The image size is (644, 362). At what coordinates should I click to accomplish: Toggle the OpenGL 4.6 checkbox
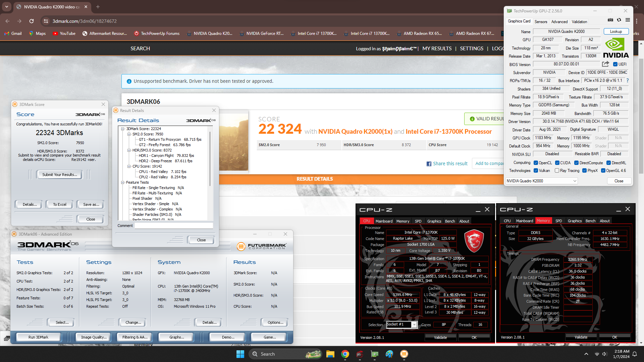pos(603,171)
